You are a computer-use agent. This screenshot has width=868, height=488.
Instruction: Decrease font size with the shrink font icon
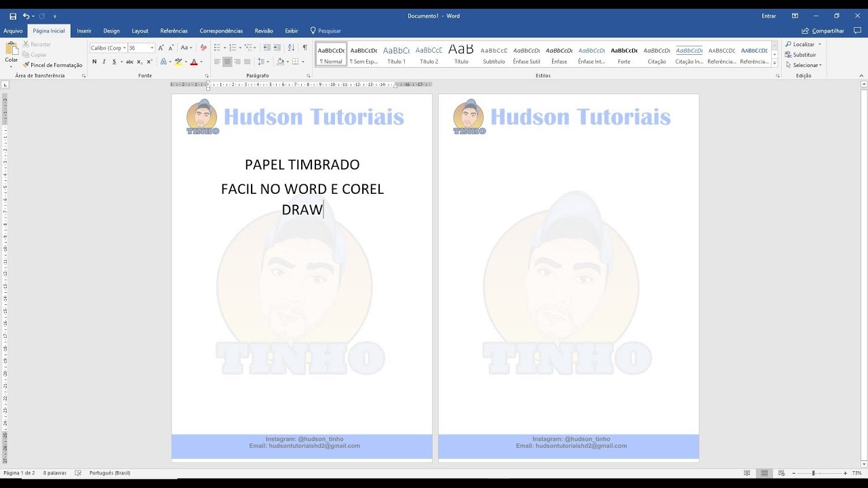tap(170, 48)
